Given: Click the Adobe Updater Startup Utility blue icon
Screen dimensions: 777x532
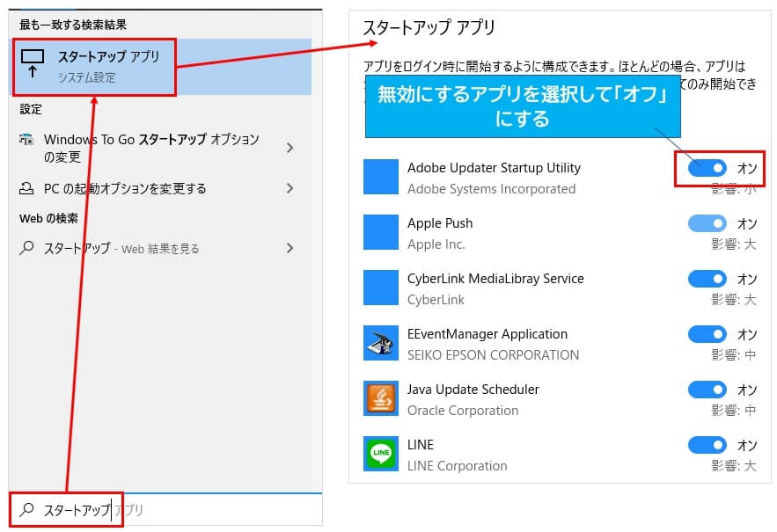Looking at the screenshot, I should click(380, 177).
